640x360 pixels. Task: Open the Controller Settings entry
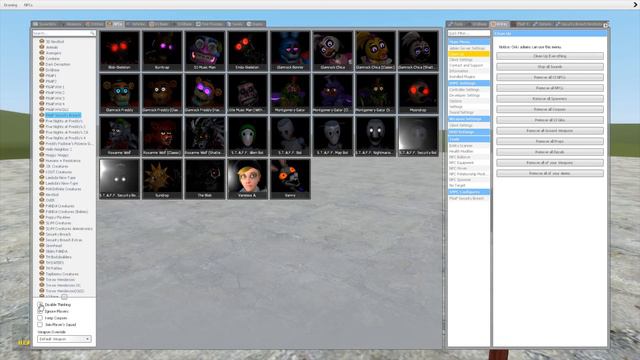[x=469, y=89]
